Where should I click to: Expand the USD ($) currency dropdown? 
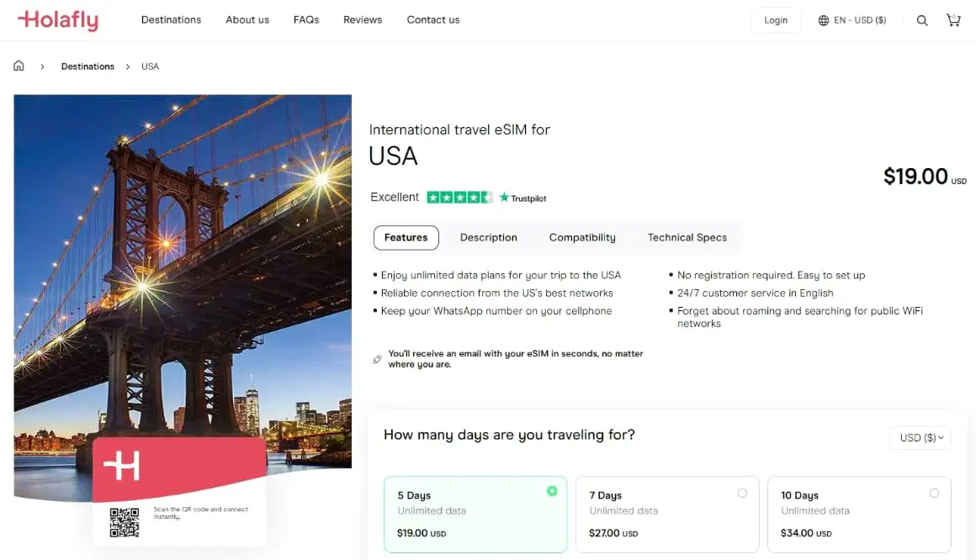920,437
